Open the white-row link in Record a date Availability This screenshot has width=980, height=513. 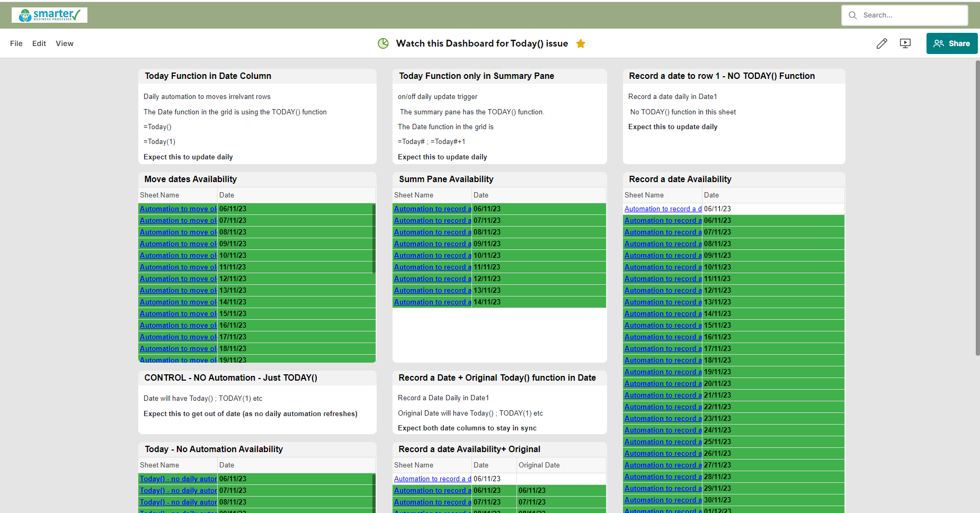[x=663, y=209]
